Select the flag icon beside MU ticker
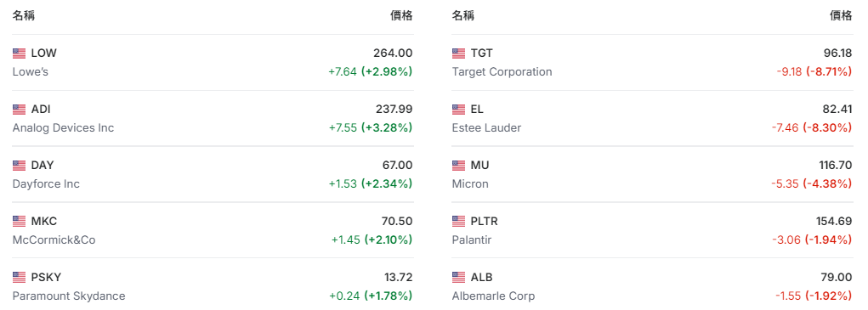868x310 pixels. coord(458,166)
